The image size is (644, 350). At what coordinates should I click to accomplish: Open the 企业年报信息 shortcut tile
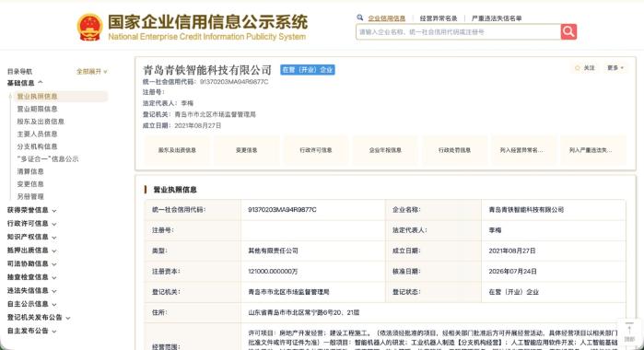385,150
